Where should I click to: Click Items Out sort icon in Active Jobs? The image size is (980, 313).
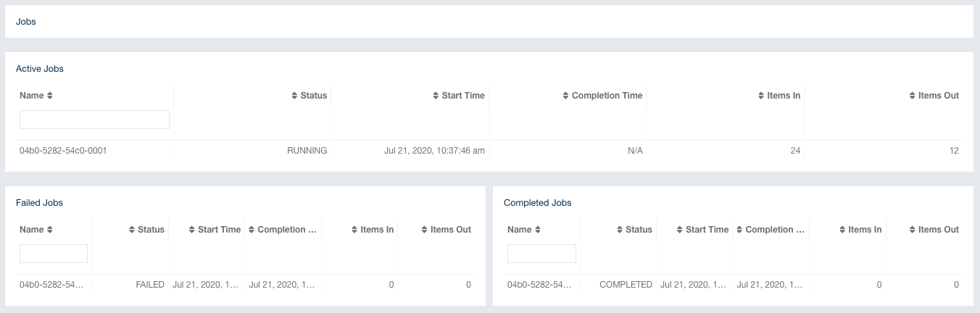click(x=912, y=96)
